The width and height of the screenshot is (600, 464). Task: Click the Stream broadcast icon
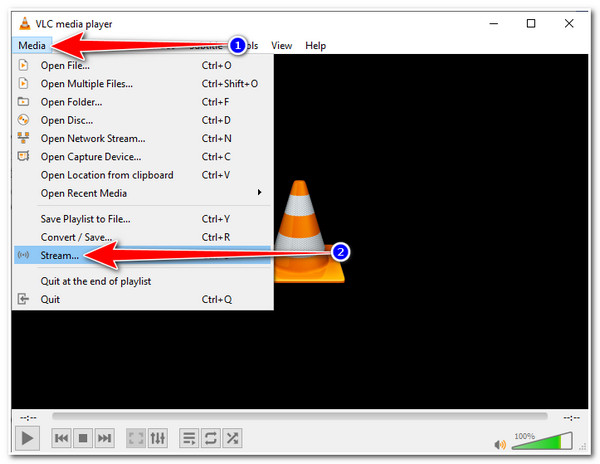pyautogui.click(x=23, y=255)
